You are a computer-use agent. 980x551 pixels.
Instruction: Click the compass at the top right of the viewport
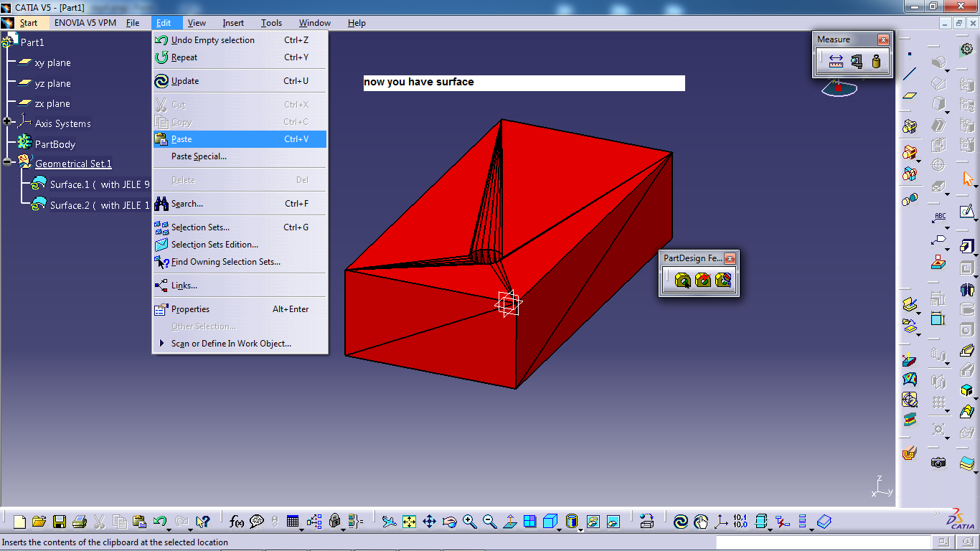pos(838,88)
